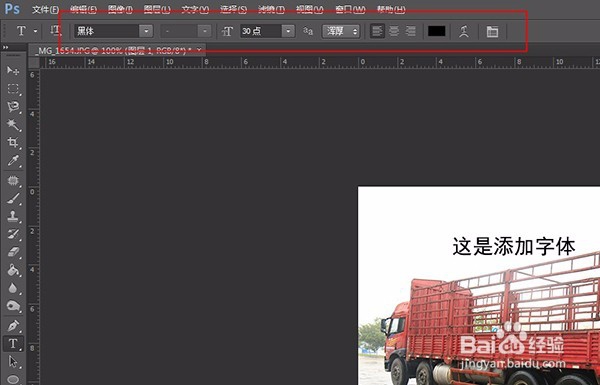Click the ruler origin corner box
This screenshot has height=385, width=600.
point(34,62)
